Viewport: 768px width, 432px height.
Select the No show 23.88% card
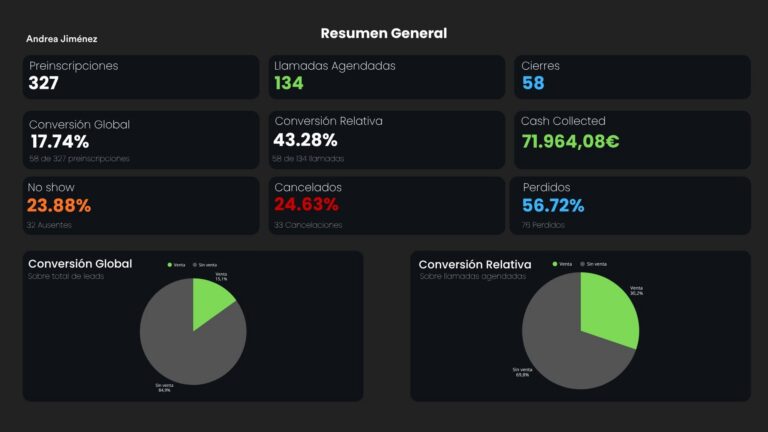(x=141, y=206)
